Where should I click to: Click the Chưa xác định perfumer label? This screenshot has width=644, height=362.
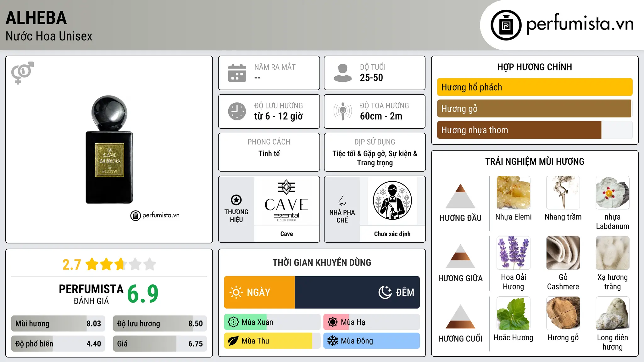[x=392, y=234]
